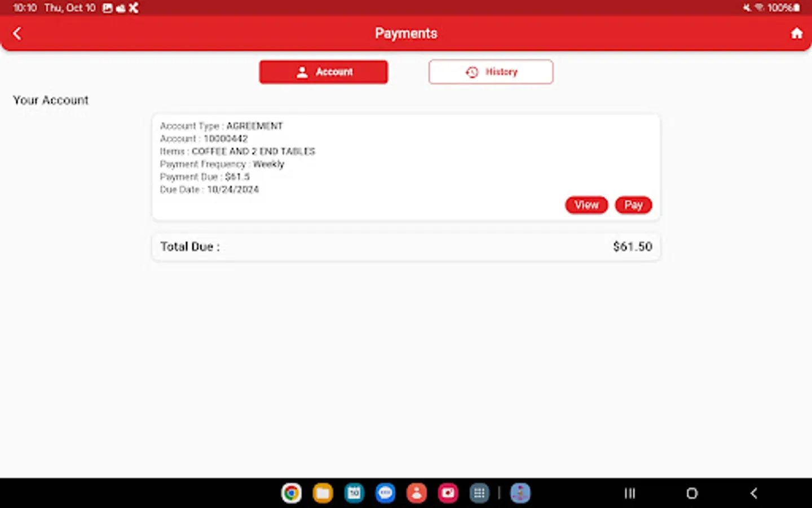812x508 pixels.
Task: Select the Account Type AGREEMENT line
Action: [x=221, y=126]
